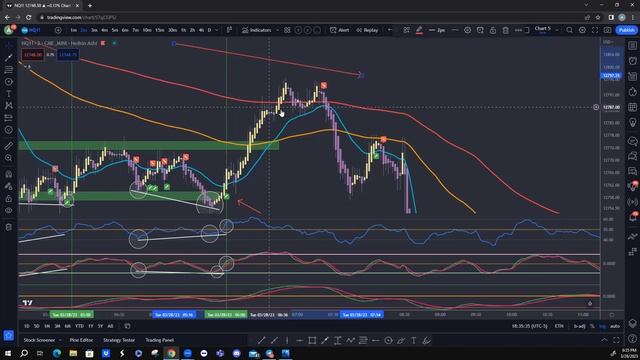The height and width of the screenshot is (360, 640).
Task: Toggle lock all drawing tools
Action: tap(9, 198)
